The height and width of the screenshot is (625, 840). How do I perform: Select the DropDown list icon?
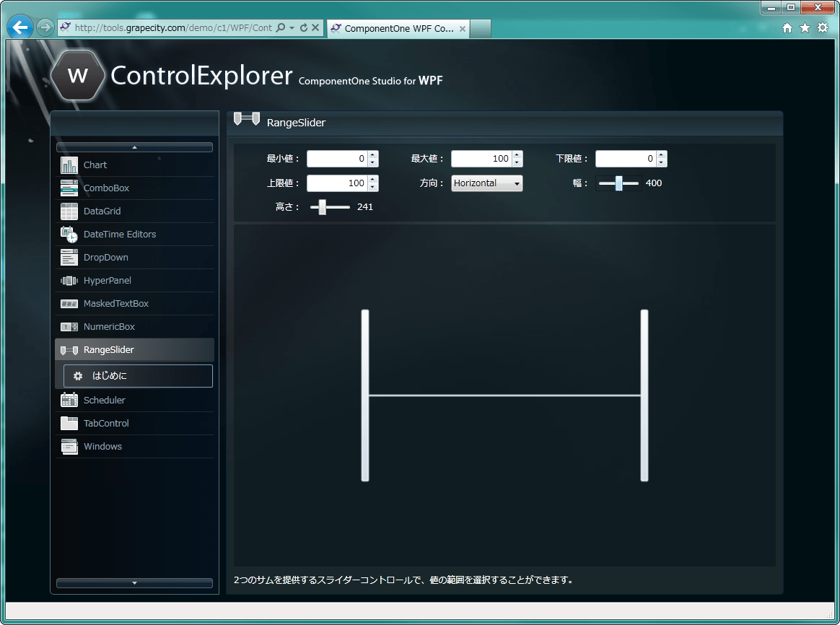(x=69, y=257)
